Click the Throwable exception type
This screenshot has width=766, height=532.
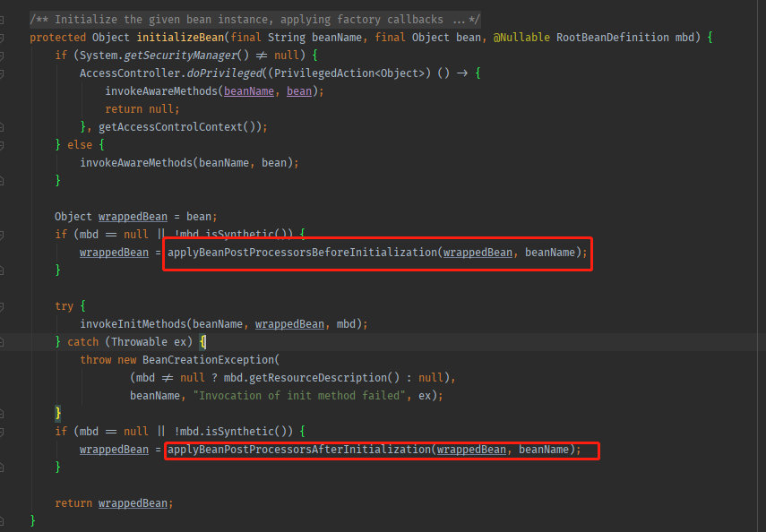[x=139, y=342]
